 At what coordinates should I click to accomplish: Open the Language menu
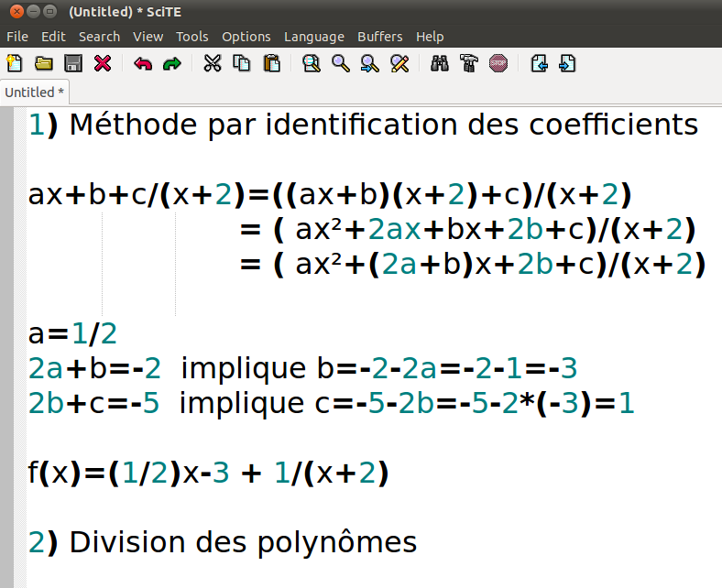pos(313,37)
